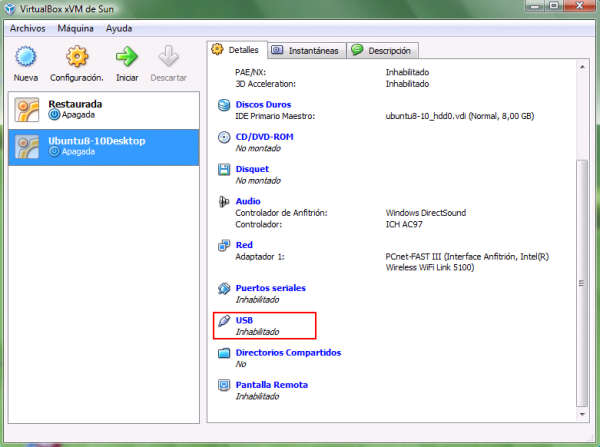The height and width of the screenshot is (447, 600).
Task: Open the Máquina menu
Action: click(76, 30)
